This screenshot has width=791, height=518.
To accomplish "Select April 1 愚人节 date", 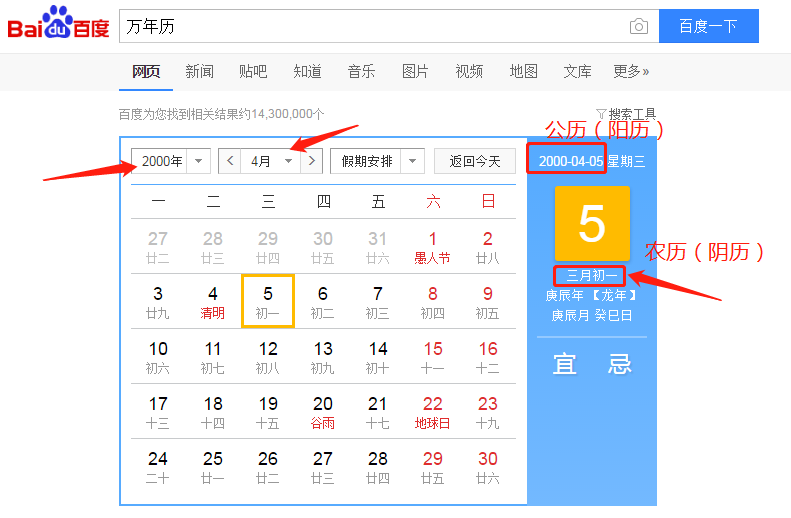I will click(432, 247).
